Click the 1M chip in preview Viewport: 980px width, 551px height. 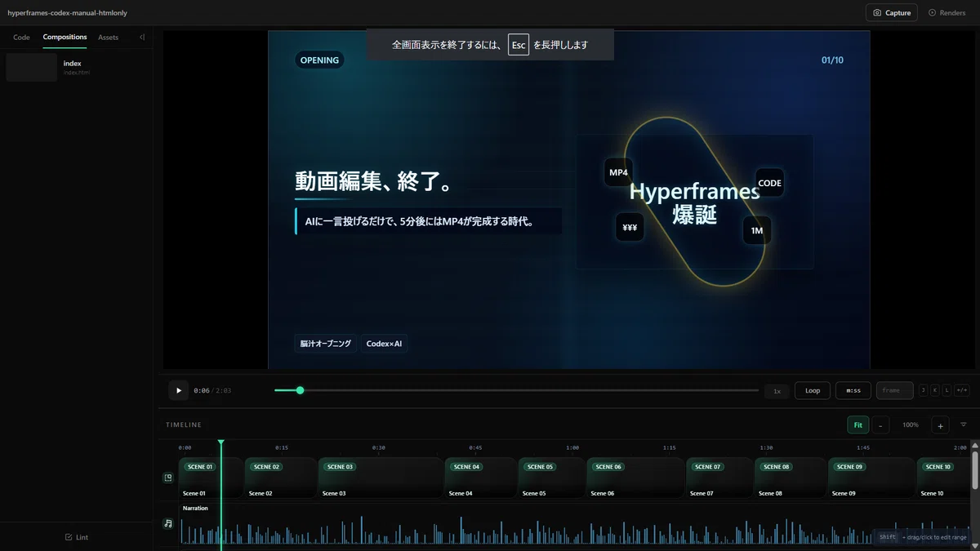(757, 231)
